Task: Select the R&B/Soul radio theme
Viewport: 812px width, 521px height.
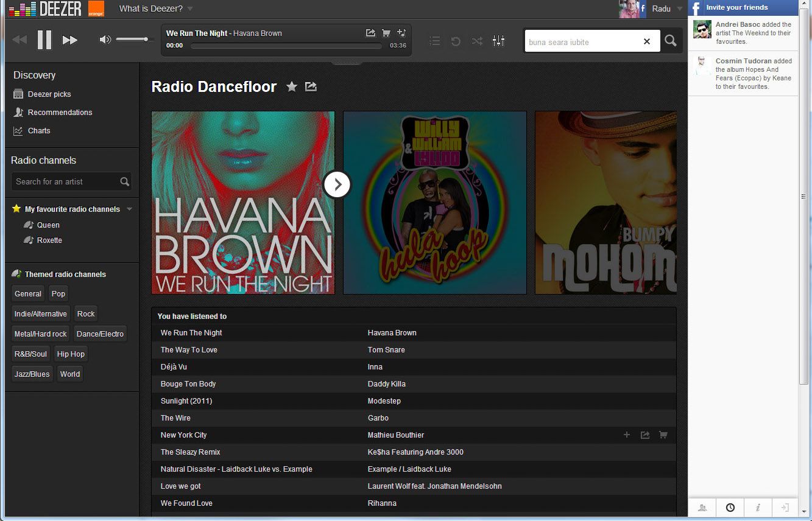Action: pyautogui.click(x=30, y=354)
